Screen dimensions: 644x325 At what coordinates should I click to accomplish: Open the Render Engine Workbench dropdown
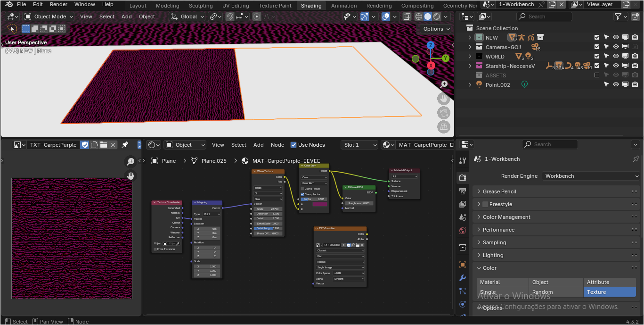[x=591, y=176]
